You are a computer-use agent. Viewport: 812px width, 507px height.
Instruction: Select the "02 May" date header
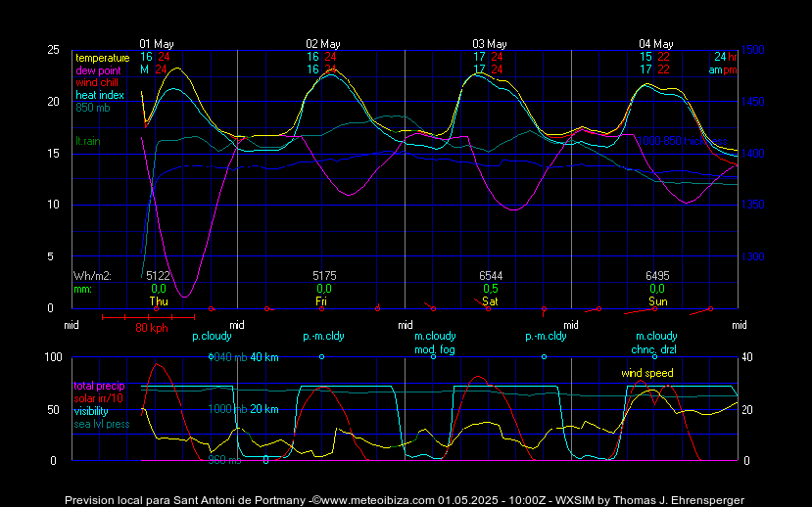click(x=323, y=44)
